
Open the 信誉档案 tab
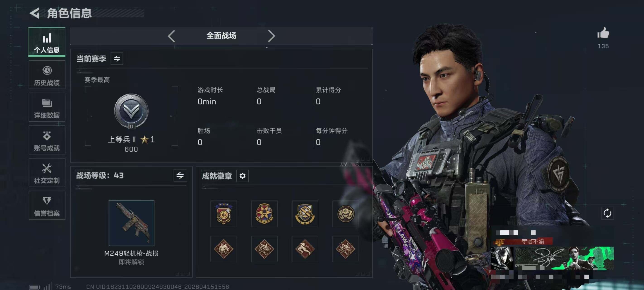pyautogui.click(x=47, y=205)
